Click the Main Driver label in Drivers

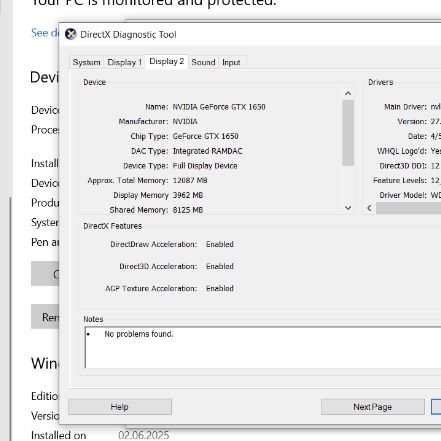tap(405, 107)
